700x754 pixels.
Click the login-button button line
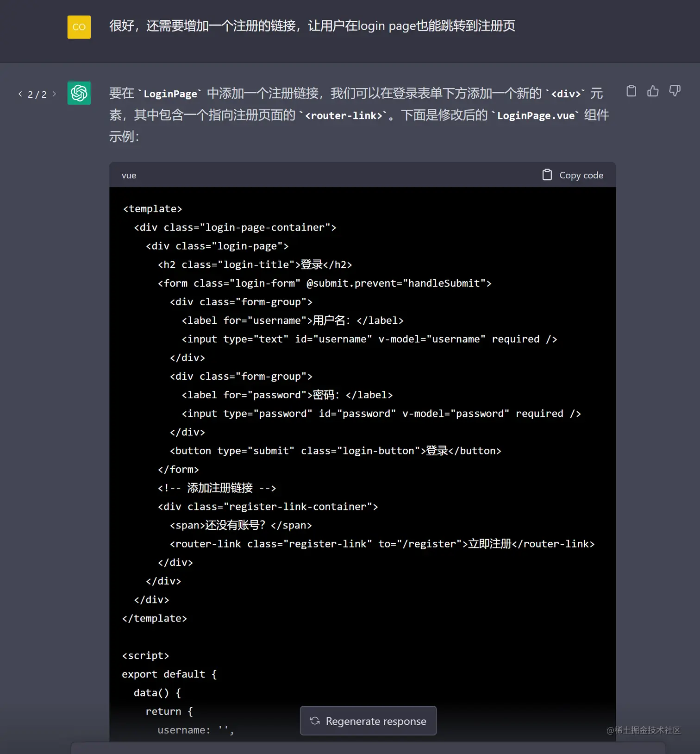point(336,451)
